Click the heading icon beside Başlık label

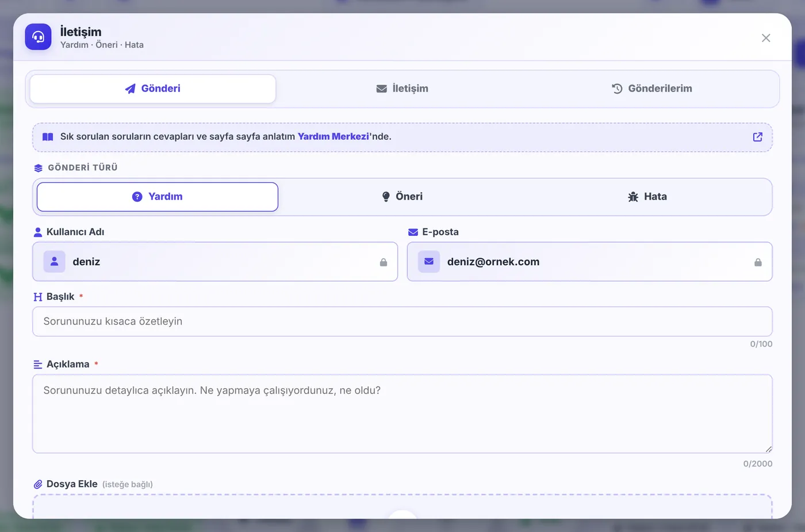(38, 297)
